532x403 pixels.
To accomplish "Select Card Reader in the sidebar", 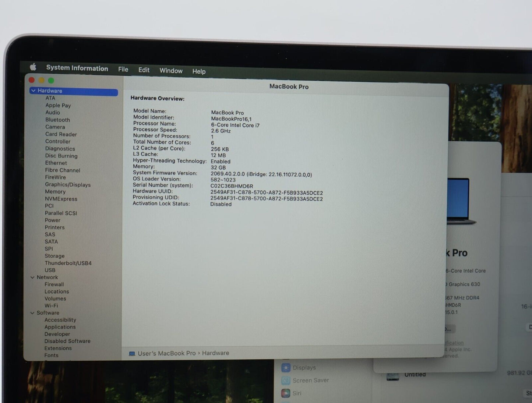I will (61, 134).
